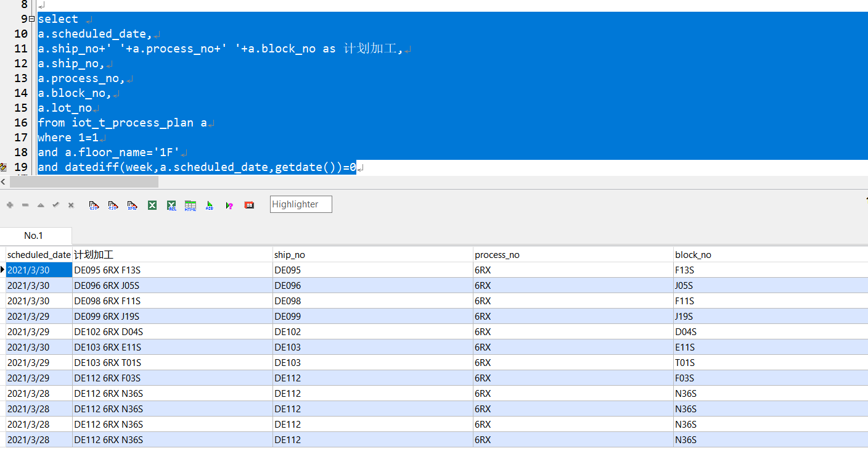Select cell DE098 6RX F11S
This screenshot has height=461, width=868.
point(173,301)
